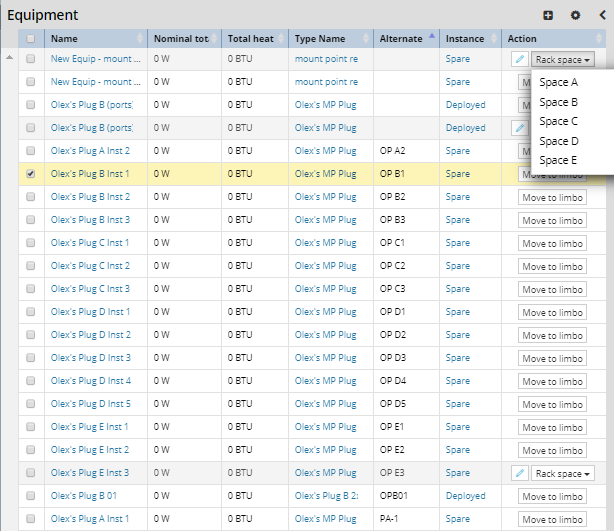Check Olex's Plug B 01 checkbox
Viewport: 614px width, 531px height.
[x=31, y=496]
